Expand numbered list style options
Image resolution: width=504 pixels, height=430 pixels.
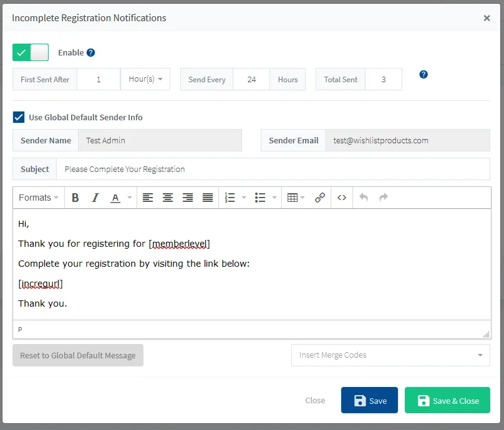(244, 198)
